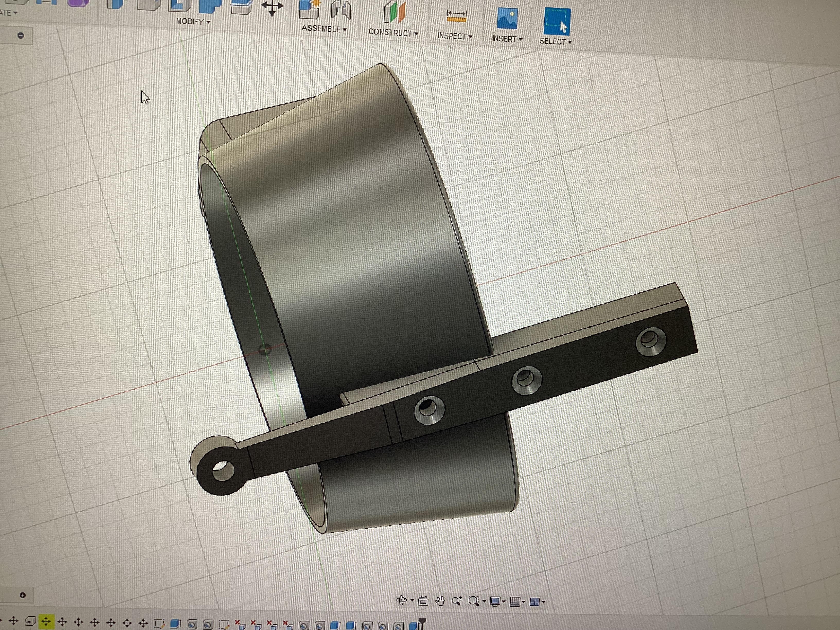
Task: Open the INSPECT dropdown menu
Action: 454,36
